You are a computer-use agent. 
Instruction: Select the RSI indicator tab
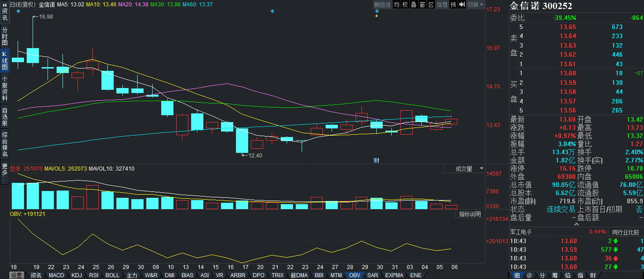tap(94, 275)
